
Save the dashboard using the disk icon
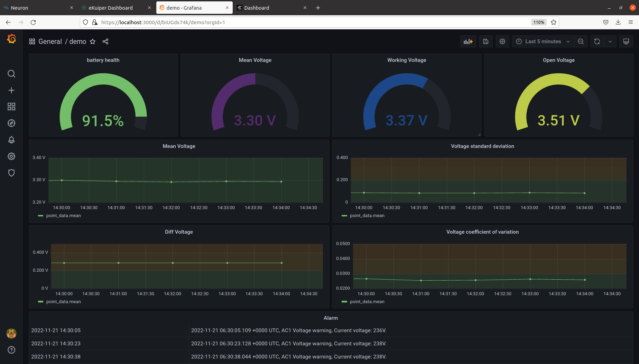[x=486, y=41]
